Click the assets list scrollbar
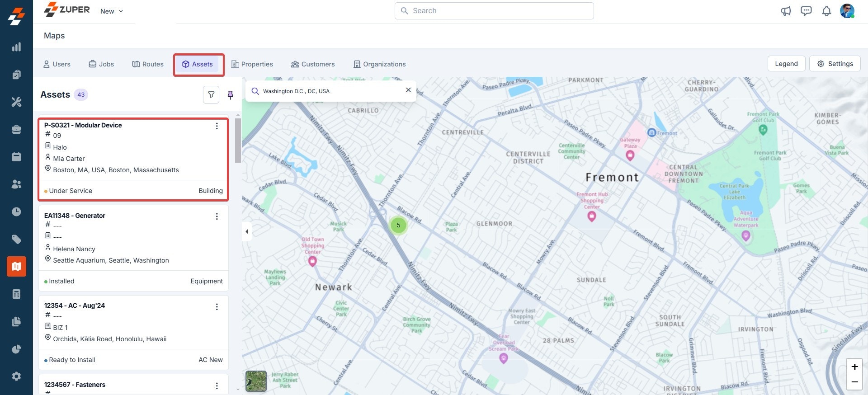The width and height of the screenshot is (868, 395). [238, 141]
